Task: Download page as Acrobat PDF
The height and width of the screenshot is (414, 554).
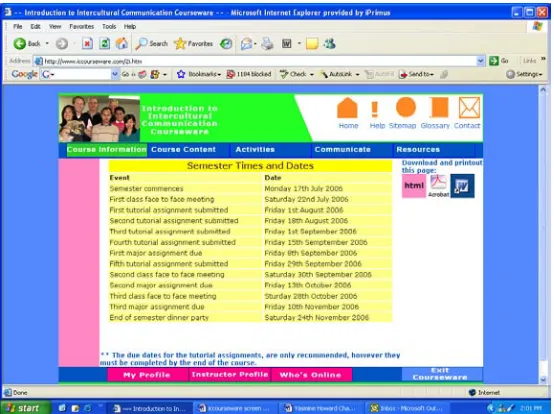Action: point(438,185)
